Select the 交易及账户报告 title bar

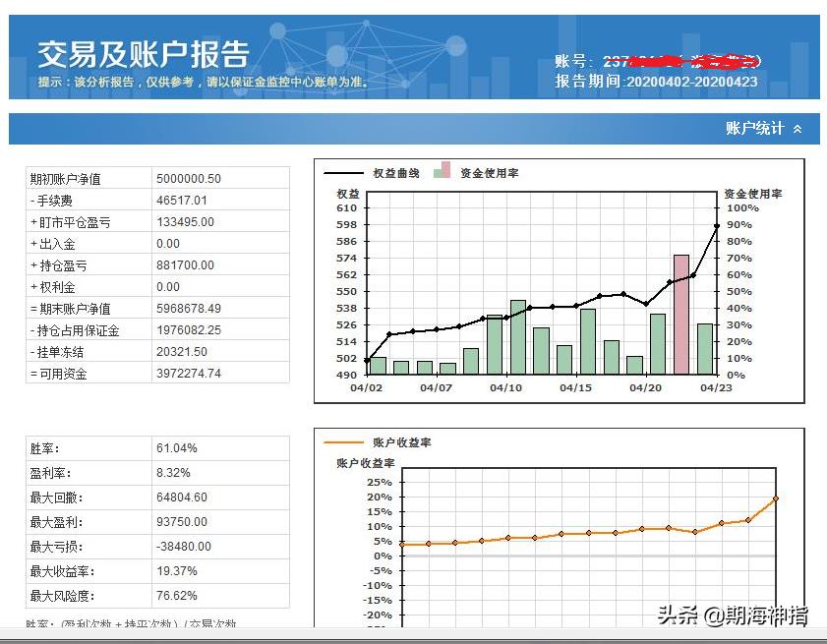(143, 53)
